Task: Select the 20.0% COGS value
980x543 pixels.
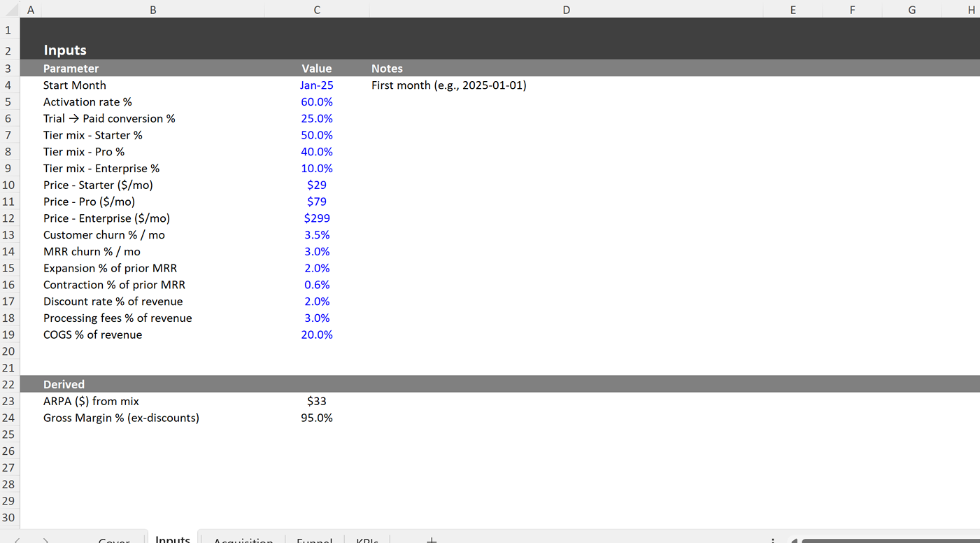Action: point(317,334)
